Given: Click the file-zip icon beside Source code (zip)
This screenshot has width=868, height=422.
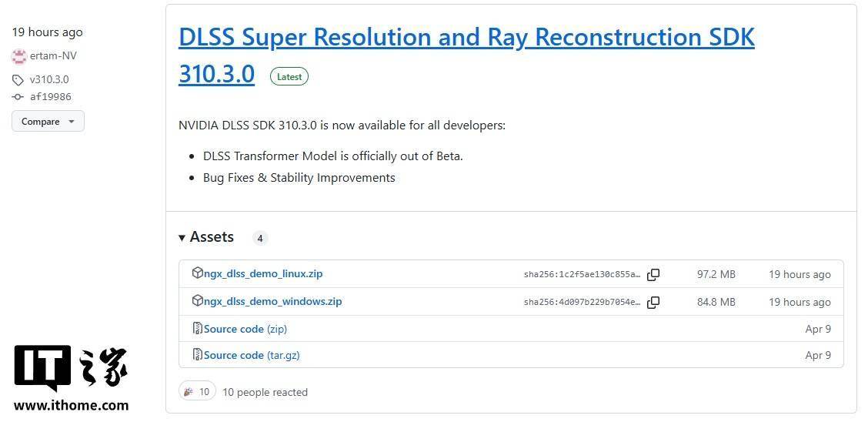Looking at the screenshot, I should (197, 328).
